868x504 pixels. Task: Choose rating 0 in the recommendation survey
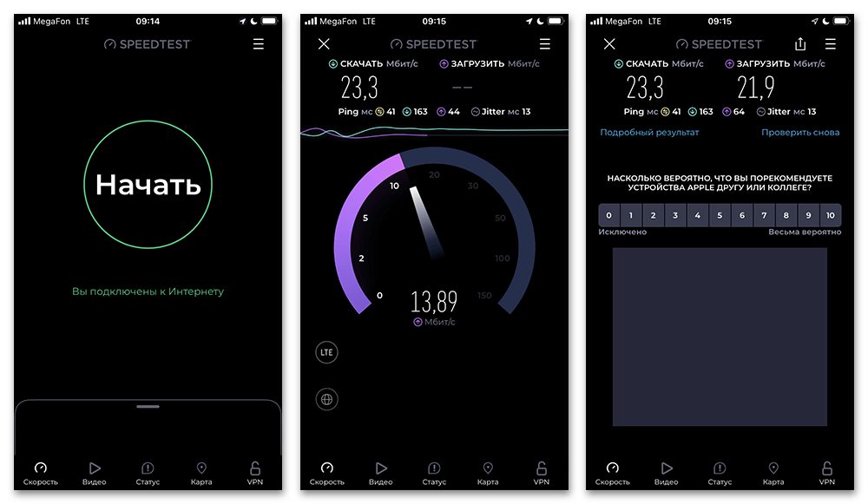pyautogui.click(x=609, y=215)
